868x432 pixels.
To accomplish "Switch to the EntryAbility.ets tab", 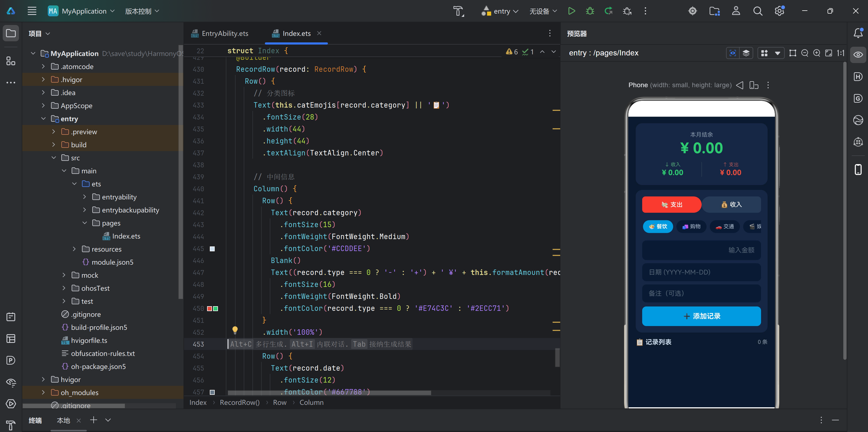I will click(220, 33).
